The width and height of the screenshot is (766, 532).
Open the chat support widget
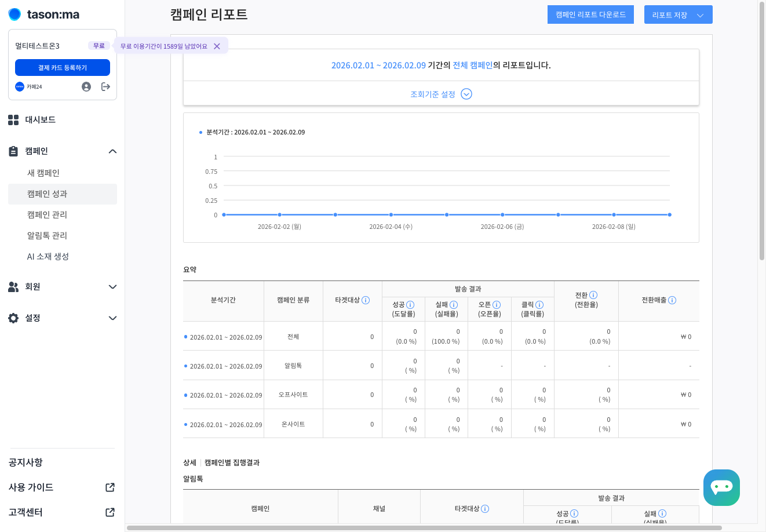[x=721, y=487]
